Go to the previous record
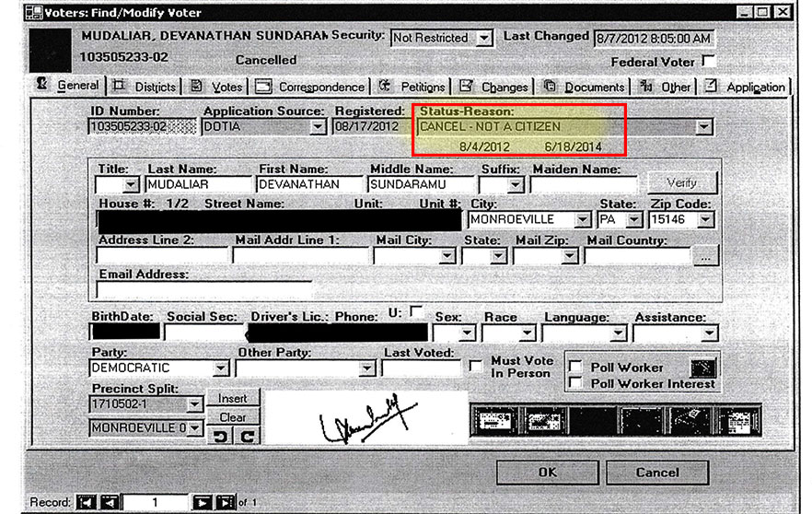Viewport: 812px width, 514px height. coord(109,502)
